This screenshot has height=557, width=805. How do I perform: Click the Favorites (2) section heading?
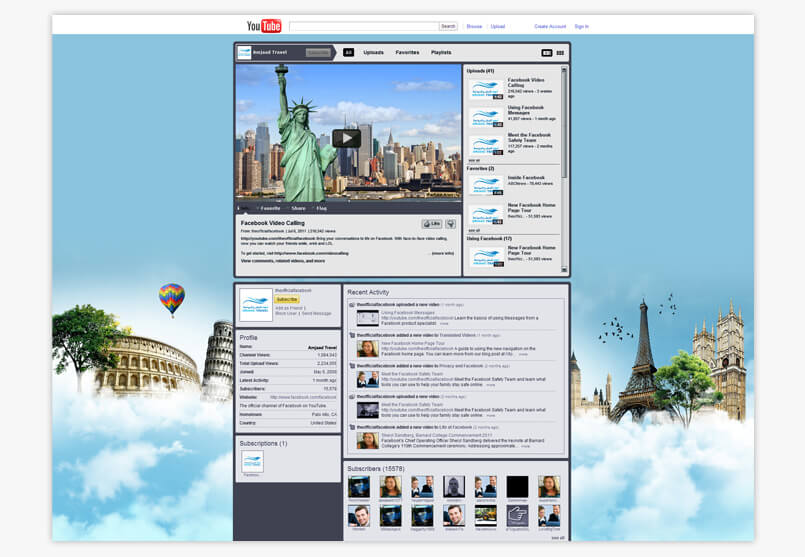tap(480, 168)
